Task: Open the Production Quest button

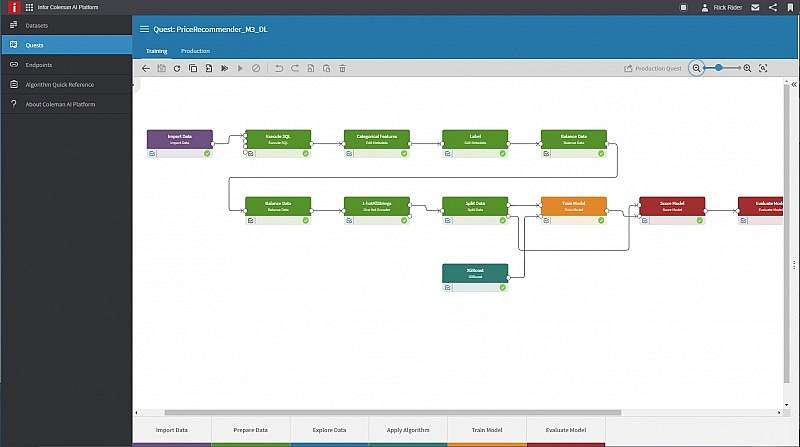Action: [x=653, y=68]
